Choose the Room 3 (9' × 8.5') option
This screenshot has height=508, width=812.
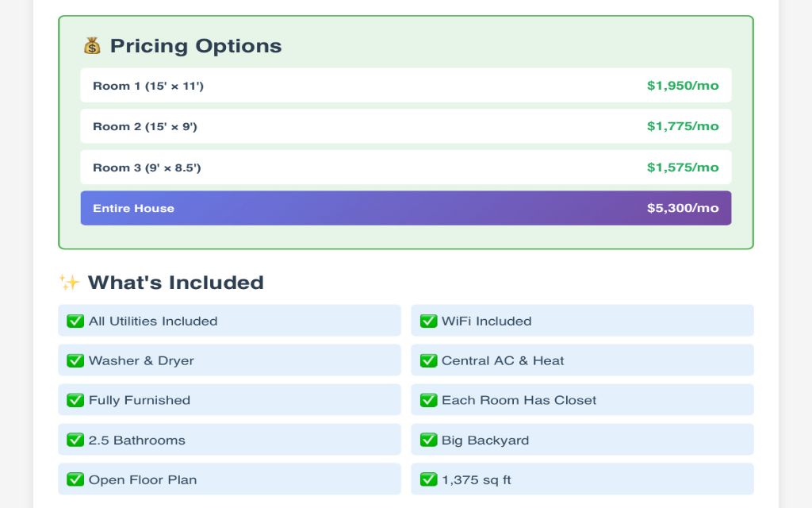point(405,167)
